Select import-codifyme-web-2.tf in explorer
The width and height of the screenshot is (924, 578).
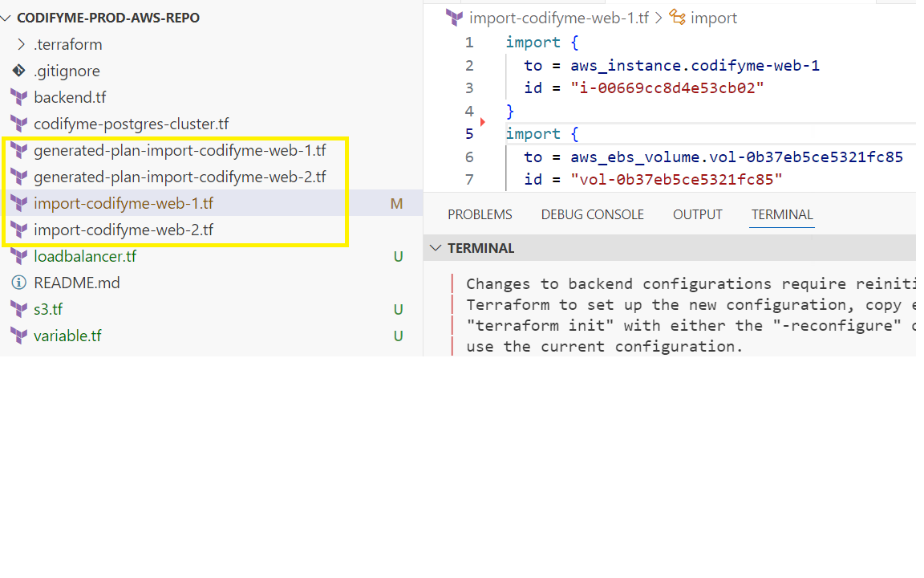pyautogui.click(x=124, y=230)
